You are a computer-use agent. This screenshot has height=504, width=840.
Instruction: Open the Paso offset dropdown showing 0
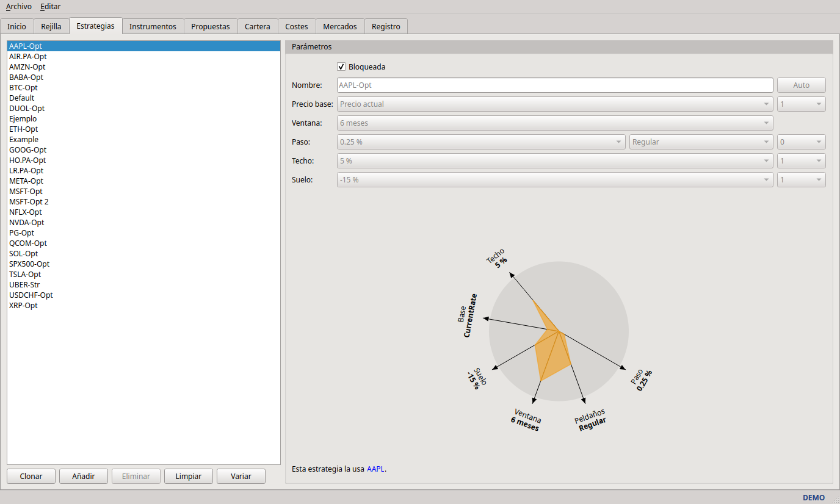click(x=802, y=142)
